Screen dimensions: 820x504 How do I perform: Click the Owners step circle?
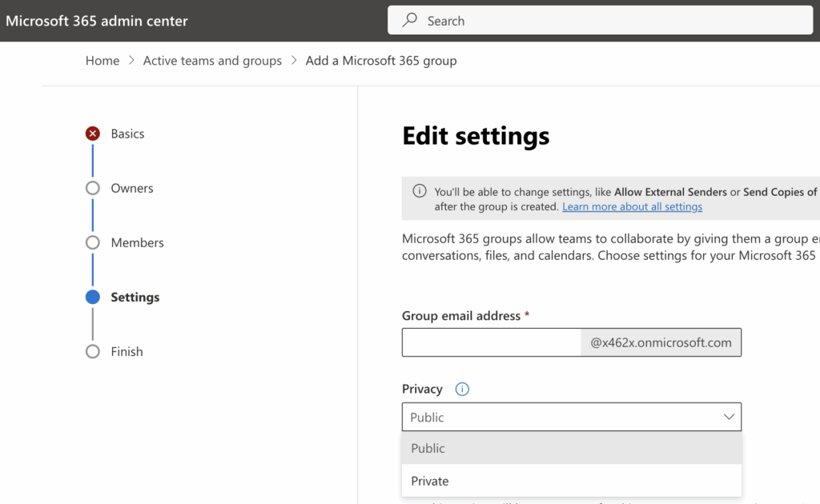94,188
